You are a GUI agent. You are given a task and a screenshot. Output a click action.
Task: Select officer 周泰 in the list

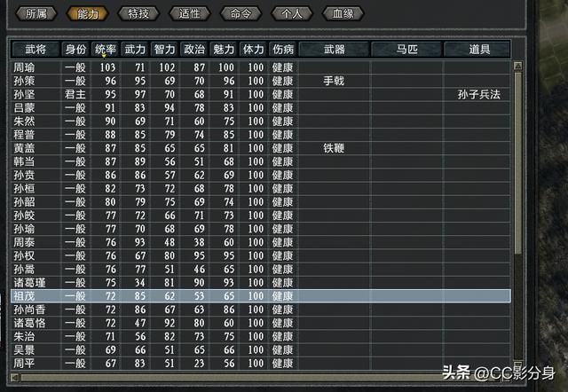(261, 242)
